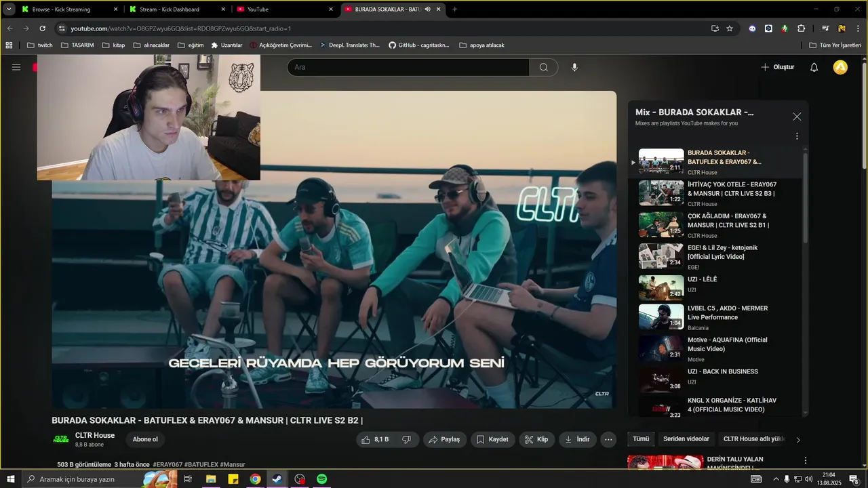Mute the BURADA SOKAKLAR tab audio

(428, 9)
